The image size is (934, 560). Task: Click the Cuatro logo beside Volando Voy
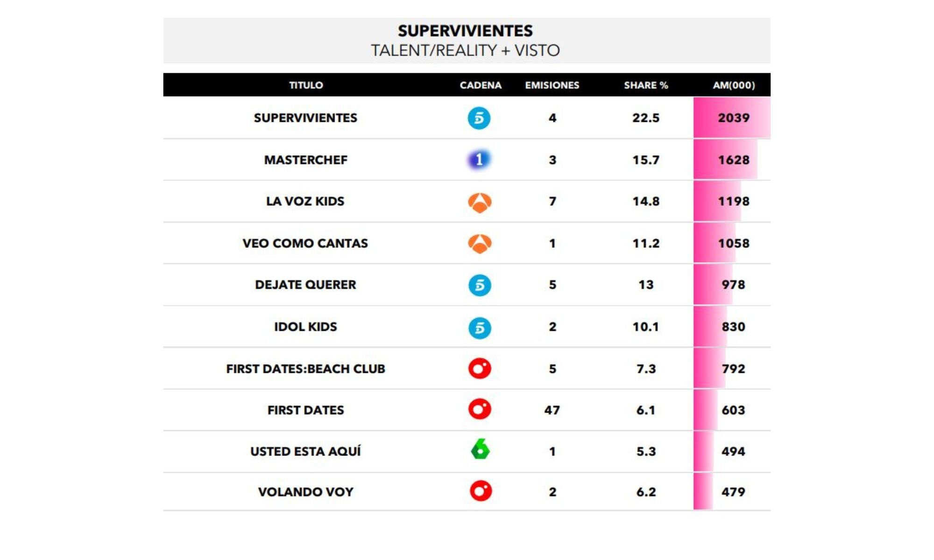[x=481, y=491]
